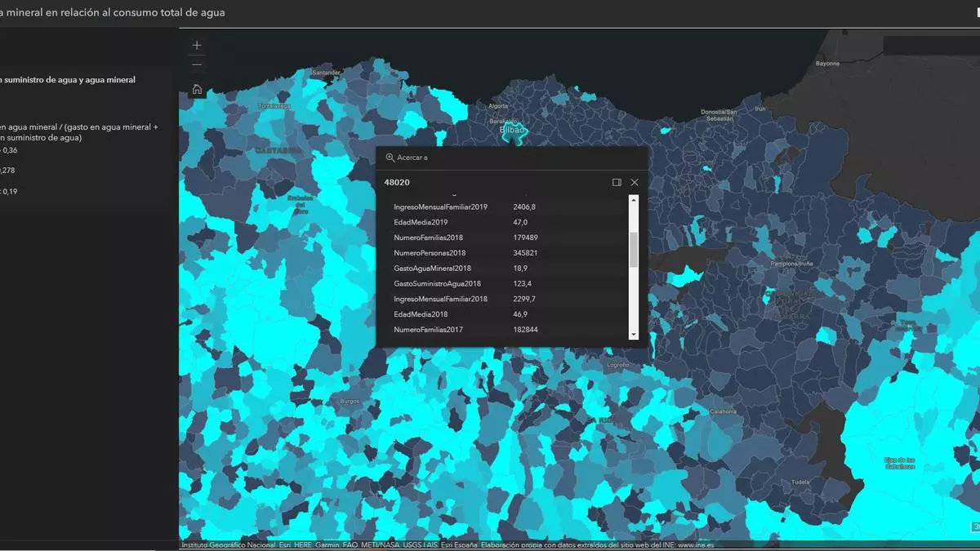Click the NumeroPersonas2018 value 345821
Image resolution: width=980 pixels, height=551 pixels.
(525, 253)
